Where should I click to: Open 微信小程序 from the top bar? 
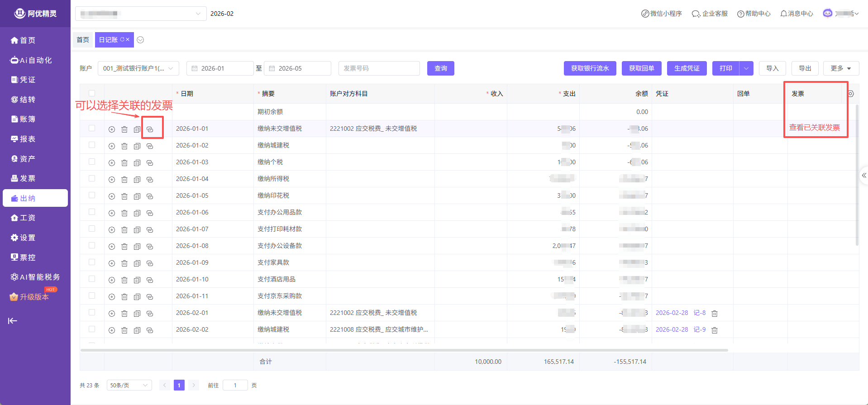coord(662,14)
